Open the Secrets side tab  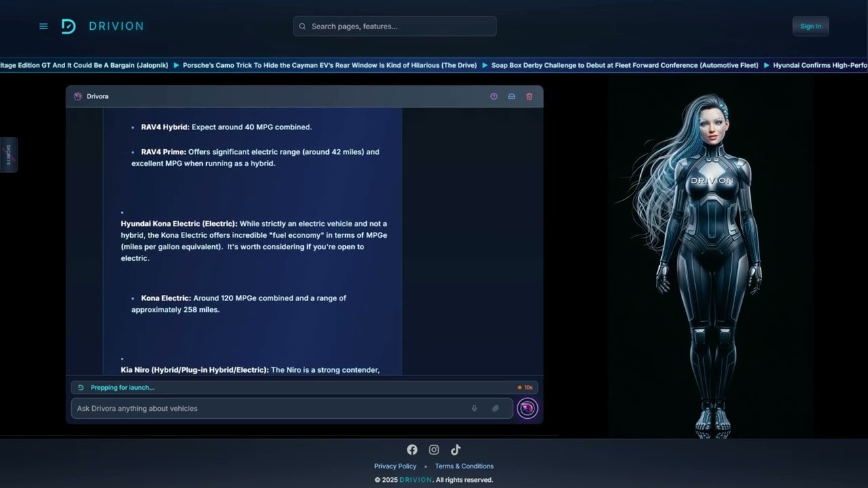coord(9,155)
